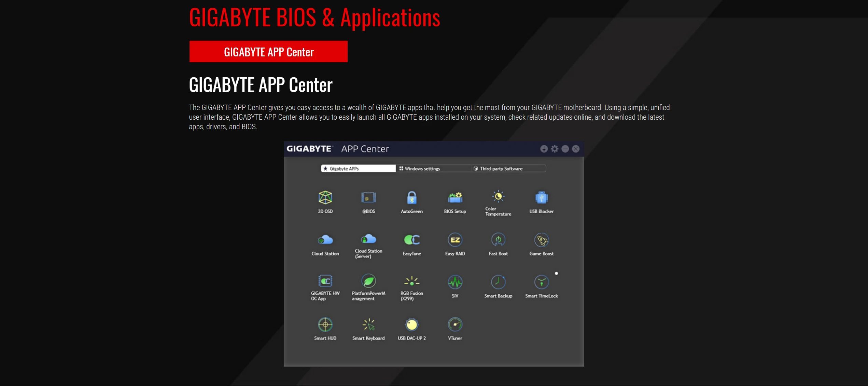The image size is (868, 386).
Task: Open RGB Fusion (X299) app
Action: pos(412,281)
